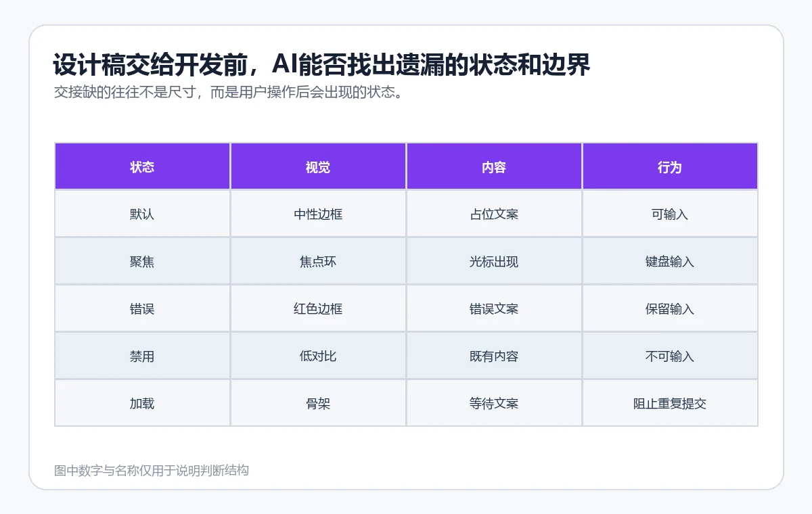This screenshot has width=812, height=514.
Task: Click the 骨架 cell
Action: pyautogui.click(x=318, y=403)
